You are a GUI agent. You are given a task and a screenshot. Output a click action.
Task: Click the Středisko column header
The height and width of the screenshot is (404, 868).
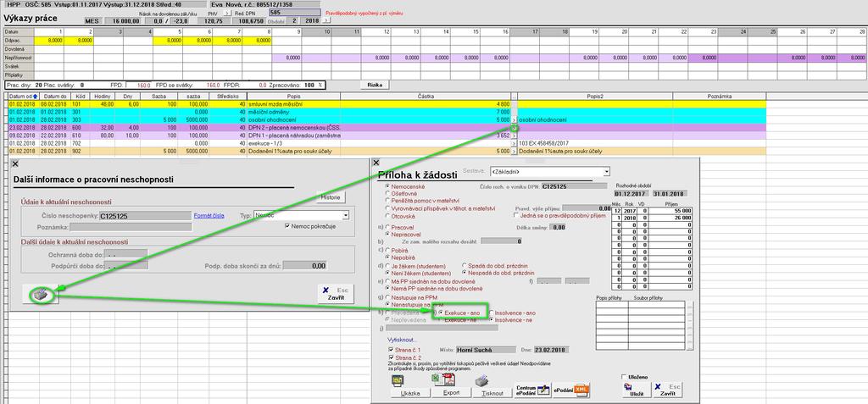[228, 97]
